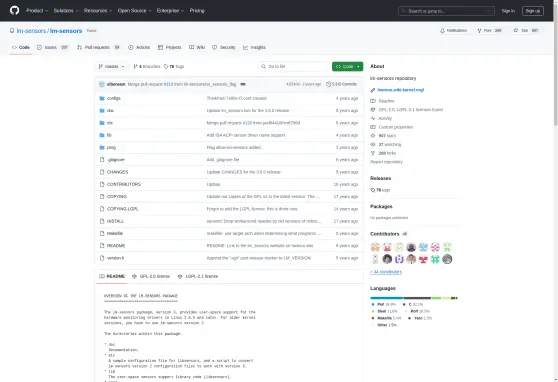Click Report repository

(x=386, y=162)
